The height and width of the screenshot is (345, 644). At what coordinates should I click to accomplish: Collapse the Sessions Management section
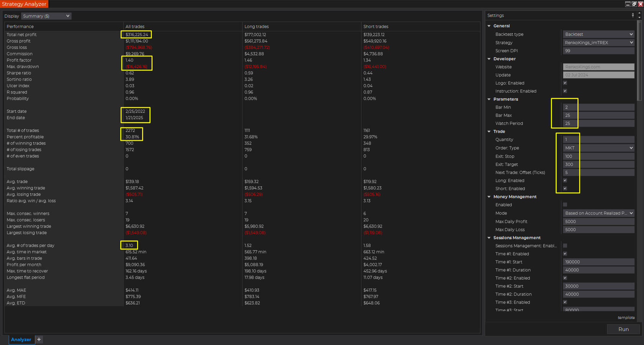pos(489,238)
